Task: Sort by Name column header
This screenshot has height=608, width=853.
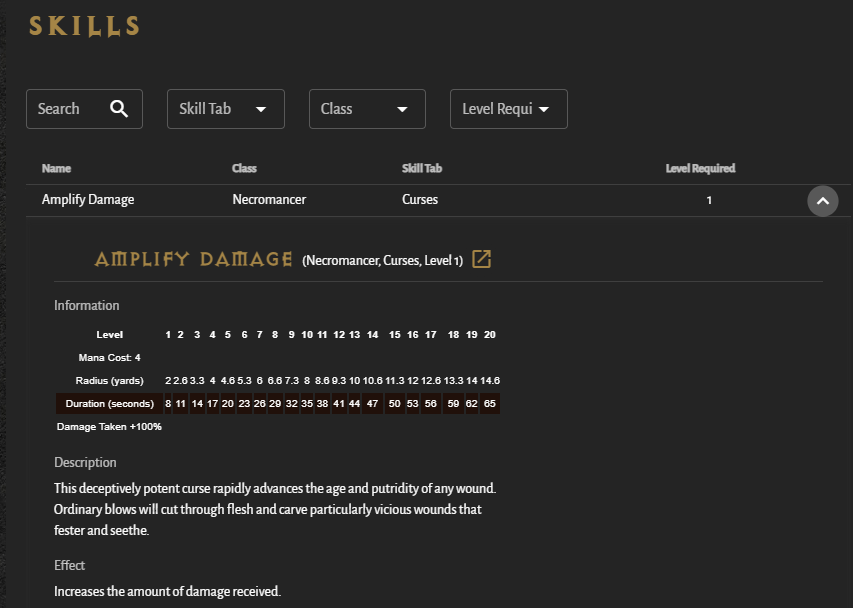Action: click(x=57, y=168)
